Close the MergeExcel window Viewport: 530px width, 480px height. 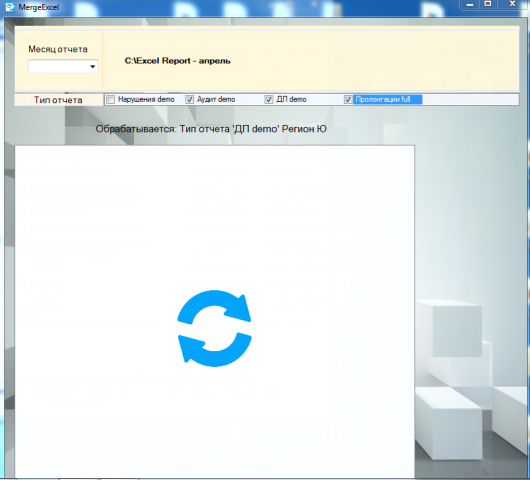click(x=512, y=4)
